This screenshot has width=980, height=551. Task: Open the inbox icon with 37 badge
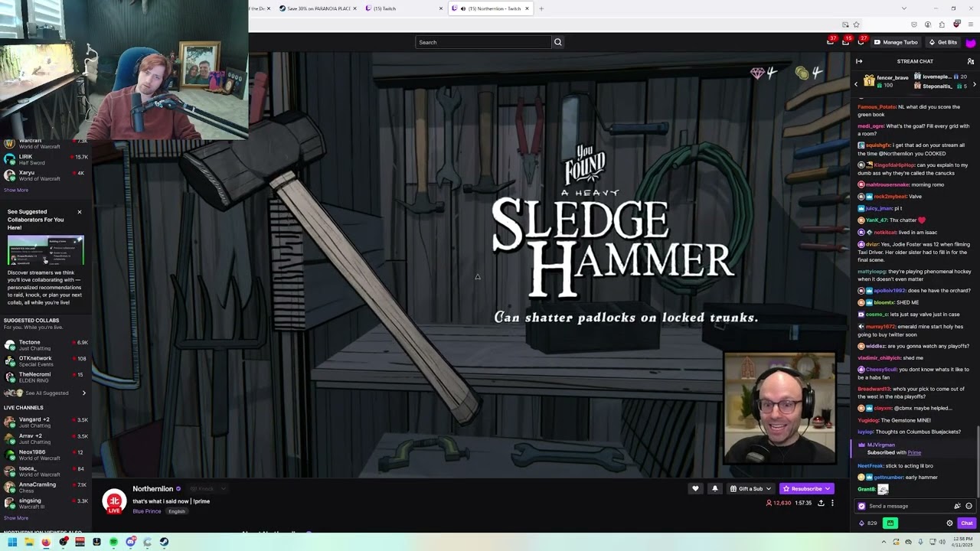click(831, 42)
